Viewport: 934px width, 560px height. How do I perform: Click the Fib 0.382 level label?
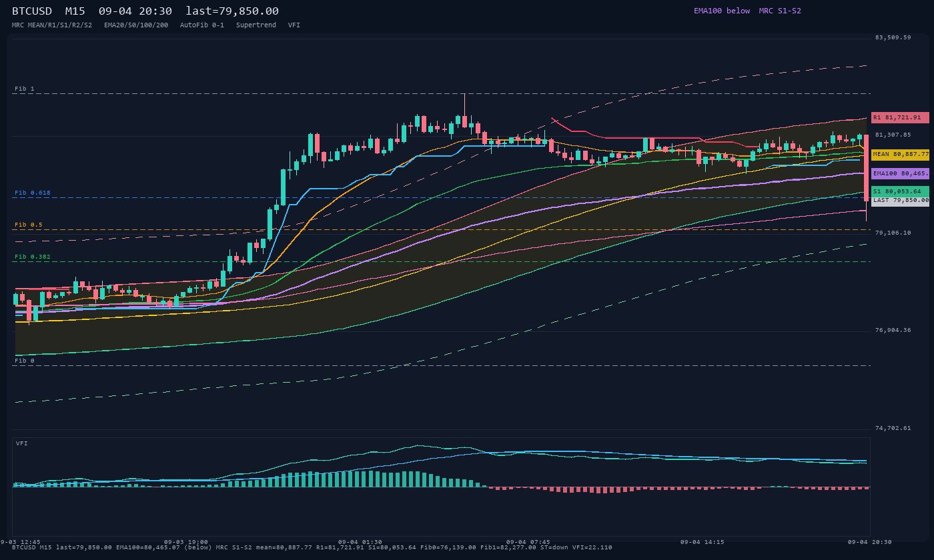tap(33, 257)
